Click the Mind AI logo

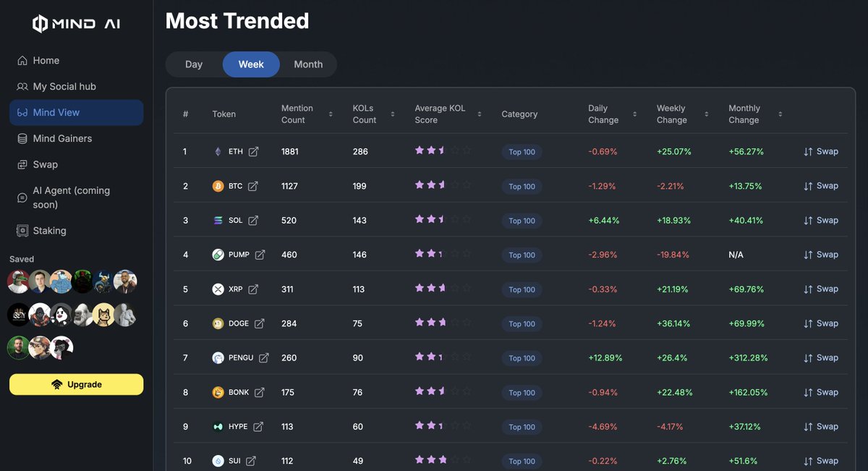tap(76, 24)
